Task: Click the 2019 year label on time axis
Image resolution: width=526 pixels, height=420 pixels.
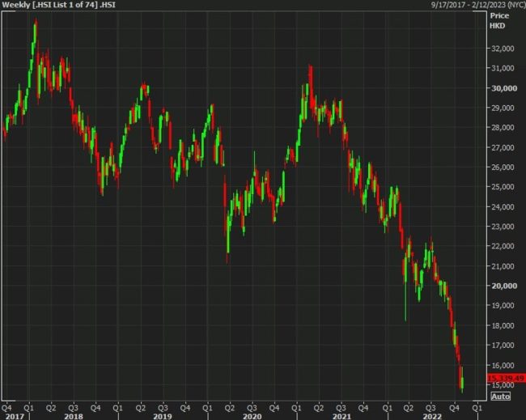Action: tap(163, 416)
